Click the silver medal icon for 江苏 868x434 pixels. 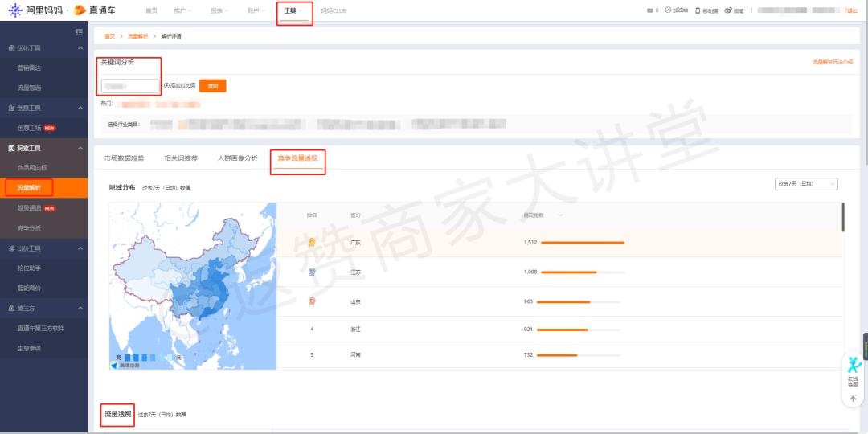coord(312,272)
